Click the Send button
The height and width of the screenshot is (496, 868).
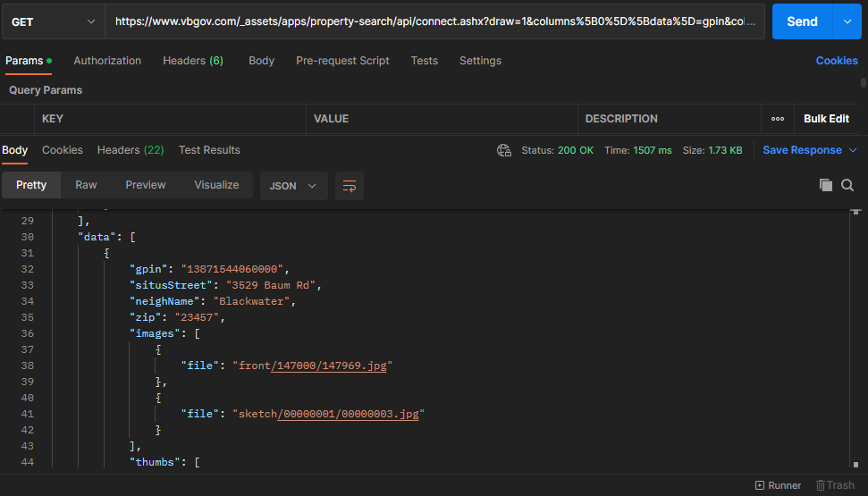coord(802,21)
